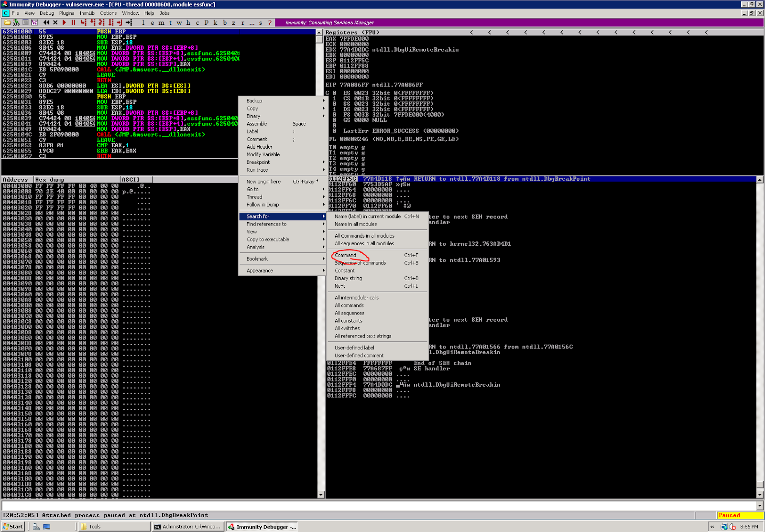Expand the Copy to executable submenu

tap(283, 239)
